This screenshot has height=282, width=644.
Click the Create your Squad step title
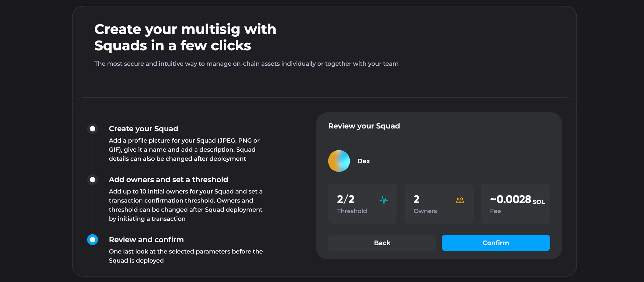click(x=143, y=129)
